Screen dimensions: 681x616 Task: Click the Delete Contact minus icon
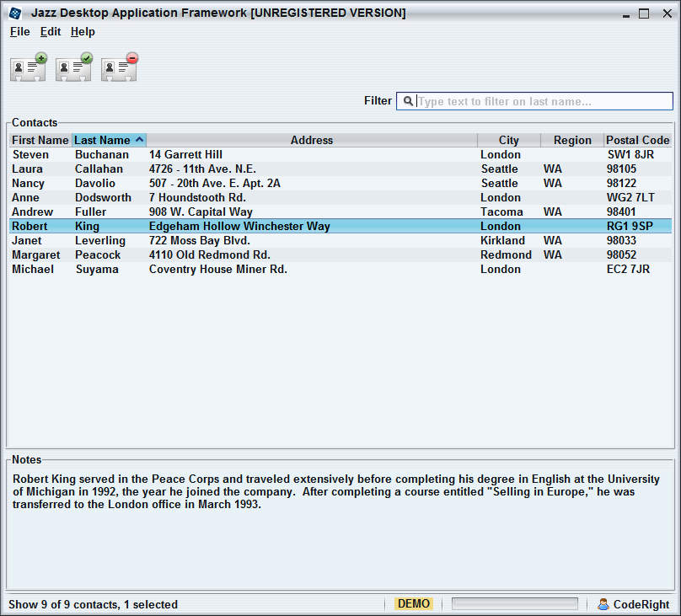pos(120,67)
